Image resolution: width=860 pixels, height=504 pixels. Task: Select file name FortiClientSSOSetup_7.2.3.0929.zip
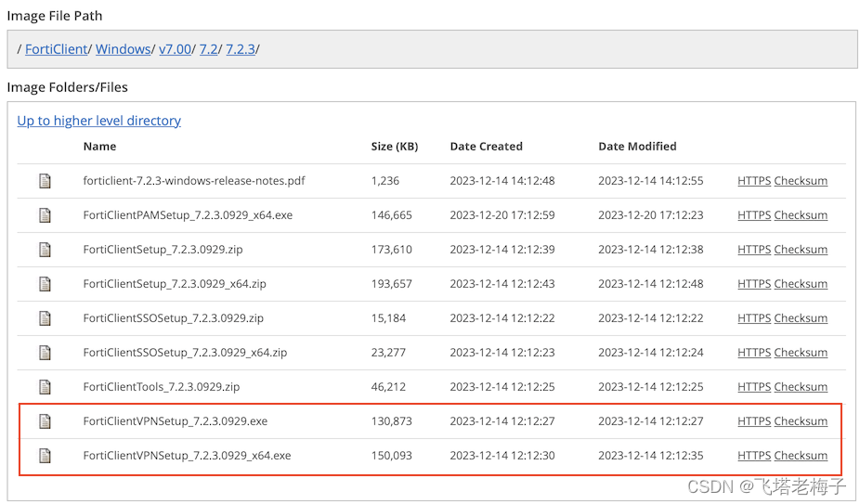coord(174,318)
